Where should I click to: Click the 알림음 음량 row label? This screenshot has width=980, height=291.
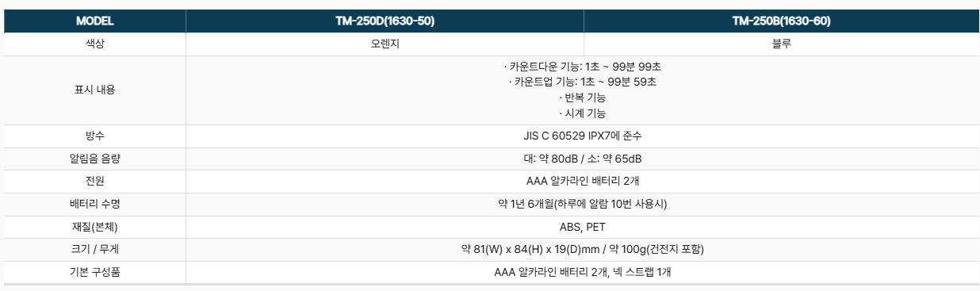point(94,159)
